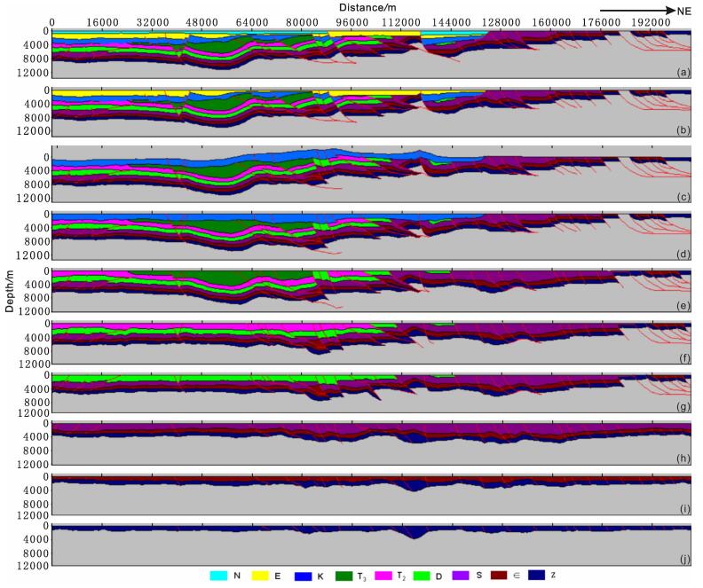Click the navy Z legend swatch
This screenshot has width=703, height=588.
point(538,576)
